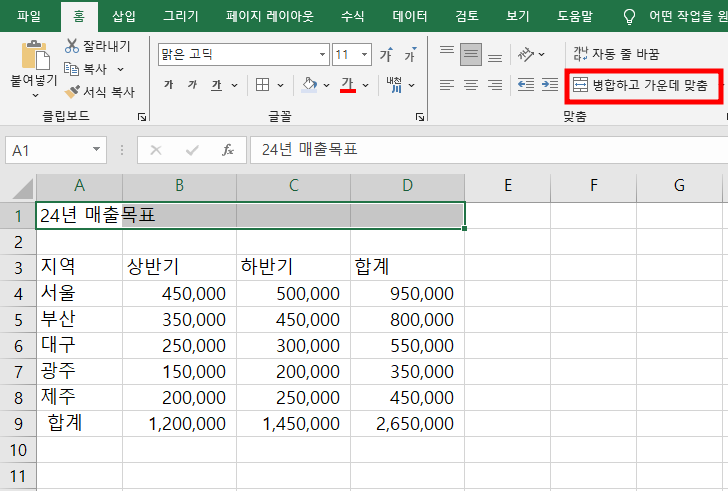The image size is (728, 491).
Task: Apply red font color 가
Action: coord(348,85)
